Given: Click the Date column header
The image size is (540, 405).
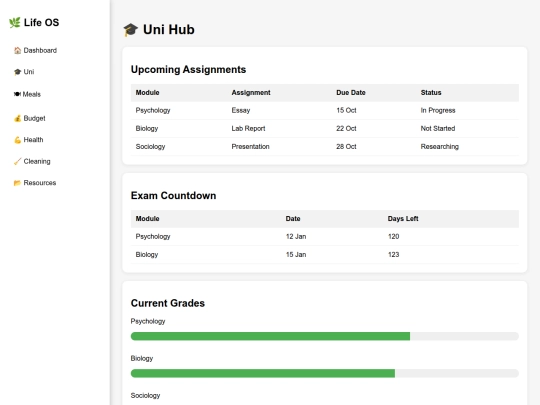Looking at the screenshot, I should click(x=293, y=219).
